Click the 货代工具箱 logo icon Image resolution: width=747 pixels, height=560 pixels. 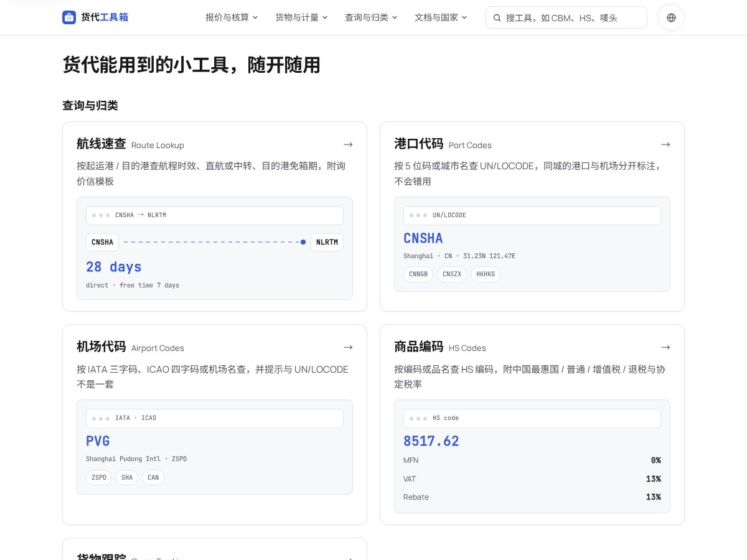tap(69, 17)
